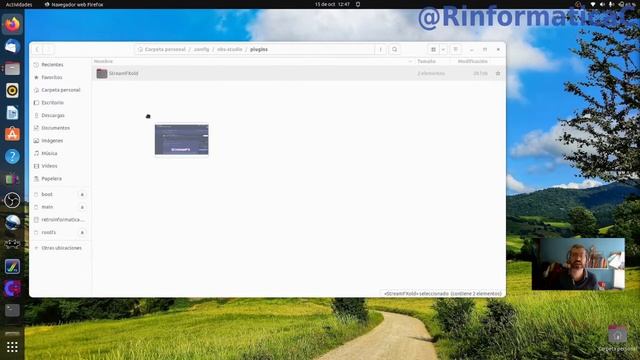Screen dimensions: 640x360
Task: Click '.config' in the path bar
Action: [201, 49]
